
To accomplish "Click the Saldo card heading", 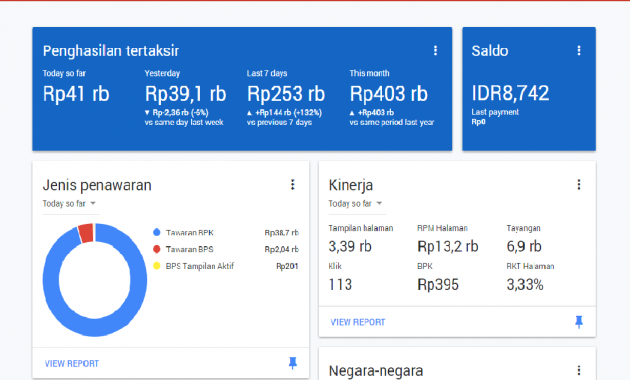I will click(490, 51).
